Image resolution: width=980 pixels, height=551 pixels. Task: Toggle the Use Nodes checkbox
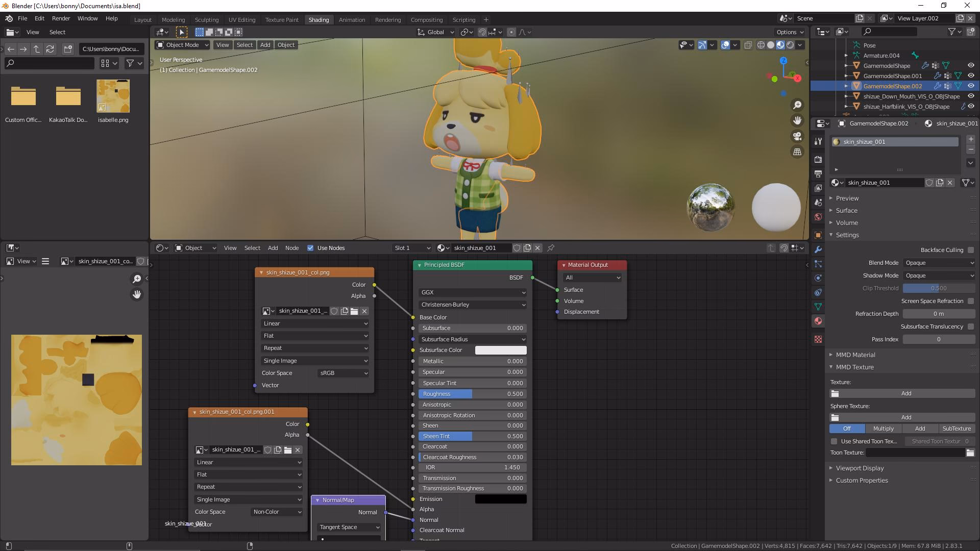pos(310,248)
